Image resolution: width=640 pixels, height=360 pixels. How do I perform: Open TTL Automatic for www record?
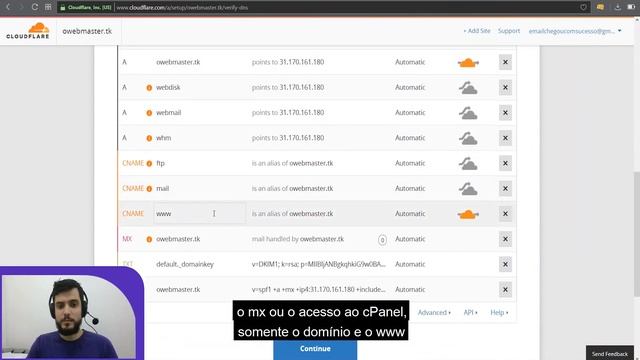(410, 214)
